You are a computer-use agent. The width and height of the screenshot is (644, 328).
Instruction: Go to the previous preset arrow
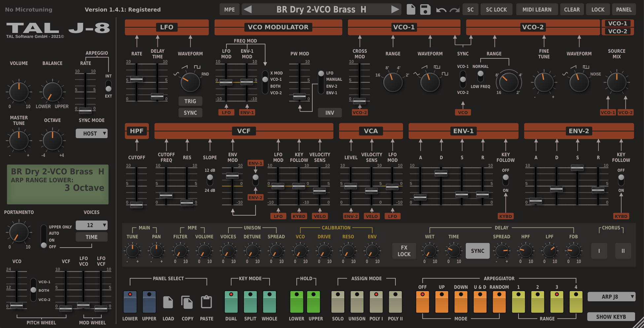[x=248, y=10]
